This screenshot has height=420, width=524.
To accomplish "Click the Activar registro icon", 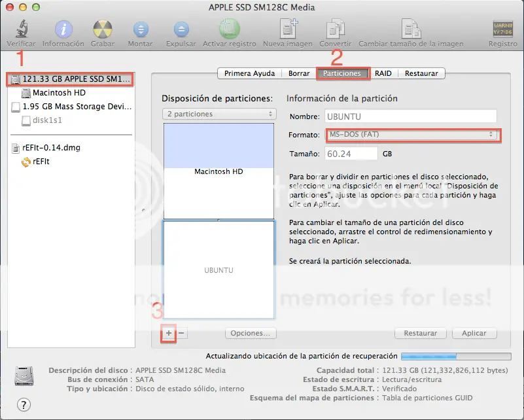I will pos(230,29).
